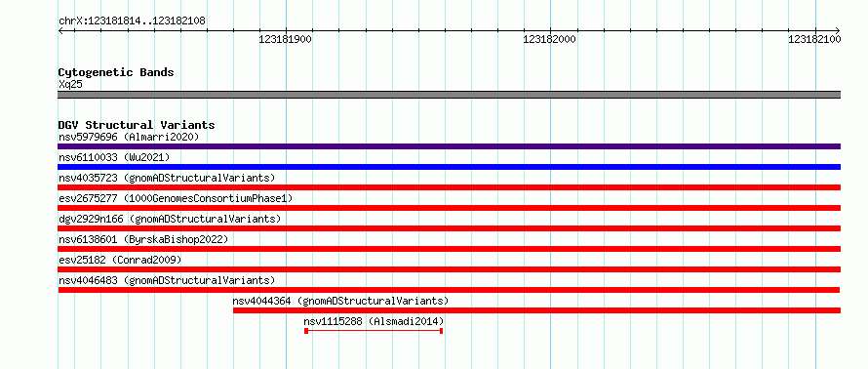Click the right arrowhead of the ruler
Screen dimensions: 868x369
point(838,30)
